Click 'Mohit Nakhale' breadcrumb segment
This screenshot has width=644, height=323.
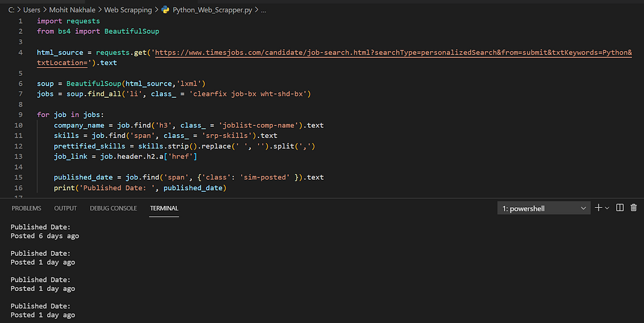coord(72,10)
